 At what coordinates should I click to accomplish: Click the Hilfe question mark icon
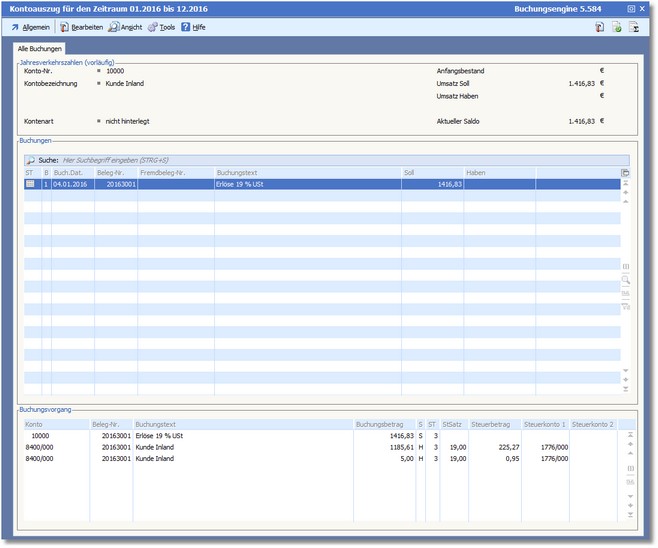click(x=185, y=27)
